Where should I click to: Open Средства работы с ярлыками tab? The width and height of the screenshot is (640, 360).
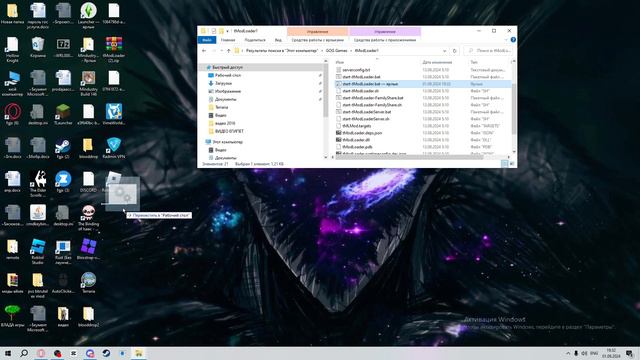click(318, 40)
